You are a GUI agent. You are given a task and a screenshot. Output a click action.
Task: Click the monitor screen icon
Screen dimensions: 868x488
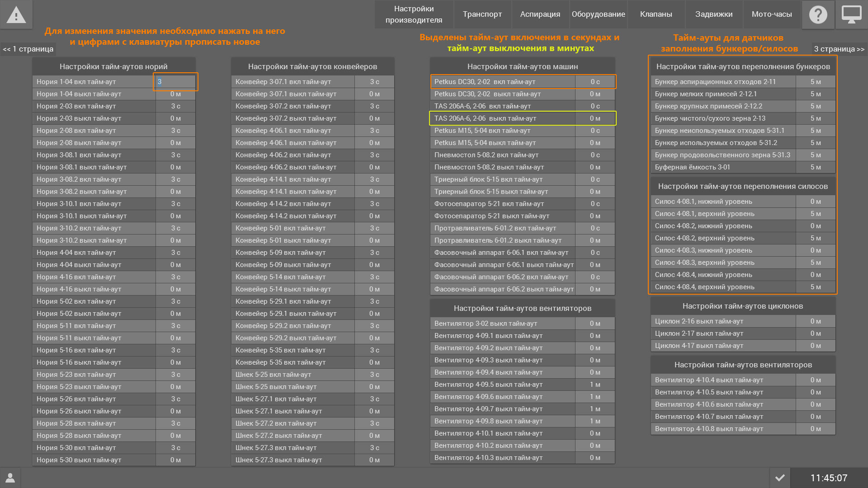pyautogui.click(x=851, y=15)
